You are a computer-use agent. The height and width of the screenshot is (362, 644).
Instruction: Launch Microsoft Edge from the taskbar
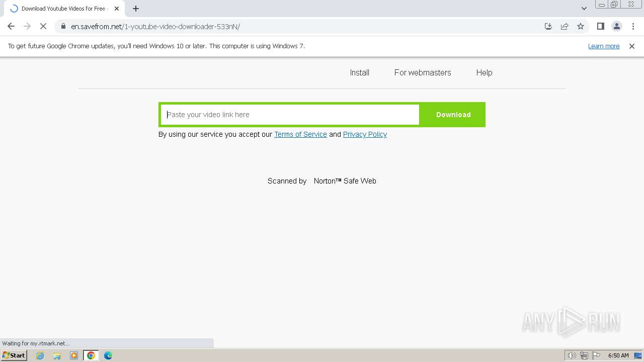pos(108,355)
